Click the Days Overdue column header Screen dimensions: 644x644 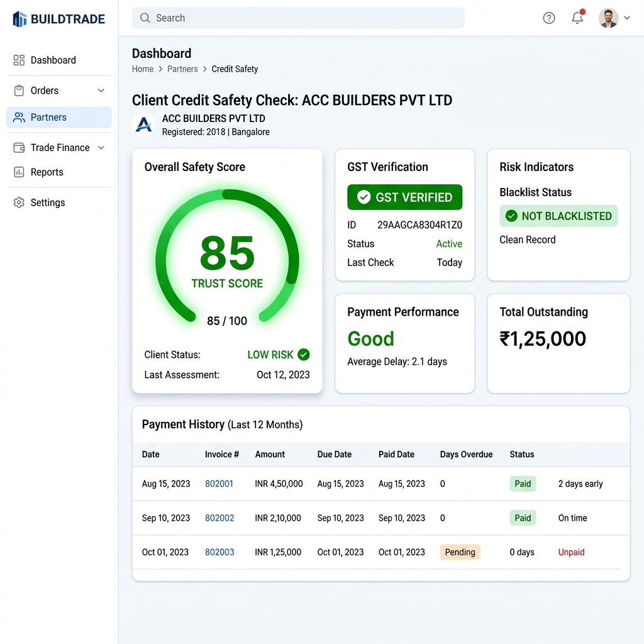[466, 454]
